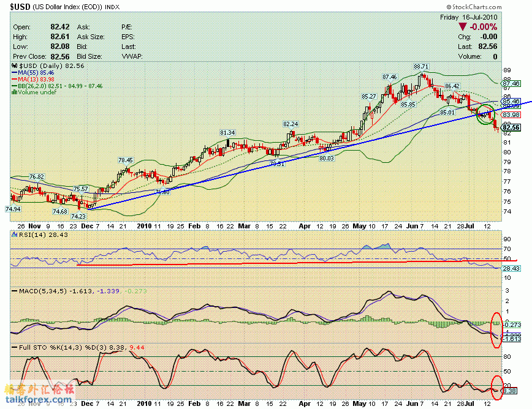Viewport: 532px width, 409px height.
Task: Click the black line marker beside MACD(5,34,5)
Action: tap(15, 291)
